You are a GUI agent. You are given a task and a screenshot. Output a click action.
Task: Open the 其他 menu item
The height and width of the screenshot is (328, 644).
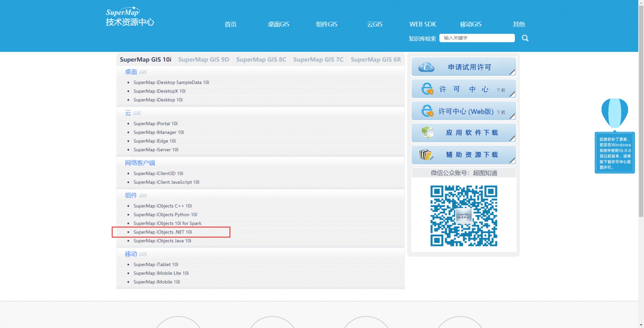(x=519, y=24)
